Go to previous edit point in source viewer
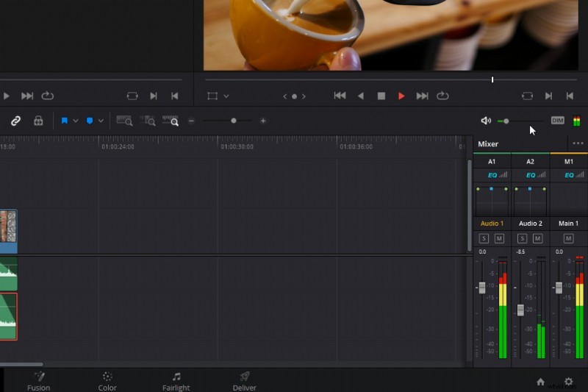Viewport: 588px width, 392px height. click(174, 96)
